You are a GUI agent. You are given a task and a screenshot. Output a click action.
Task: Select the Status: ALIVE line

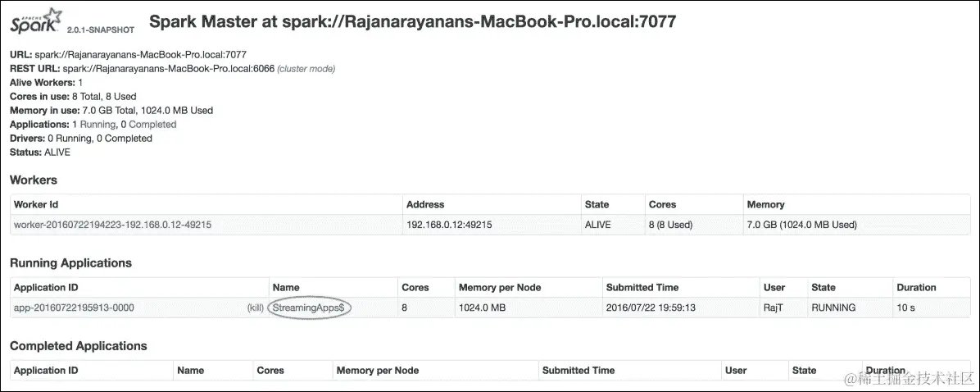tap(40, 152)
